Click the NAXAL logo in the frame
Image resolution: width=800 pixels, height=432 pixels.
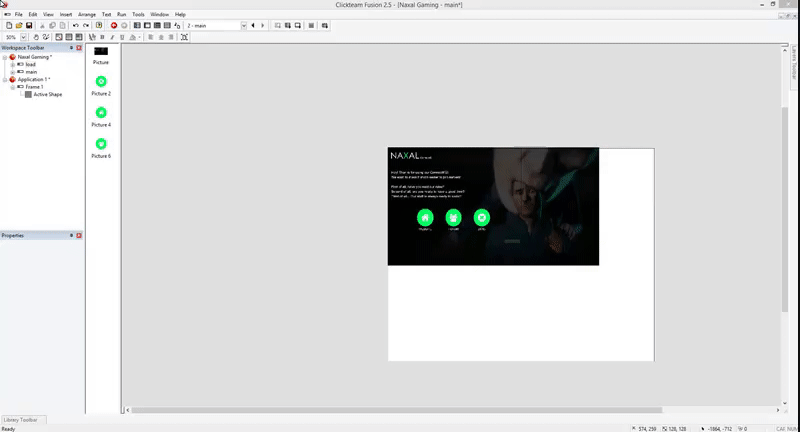[411, 156]
